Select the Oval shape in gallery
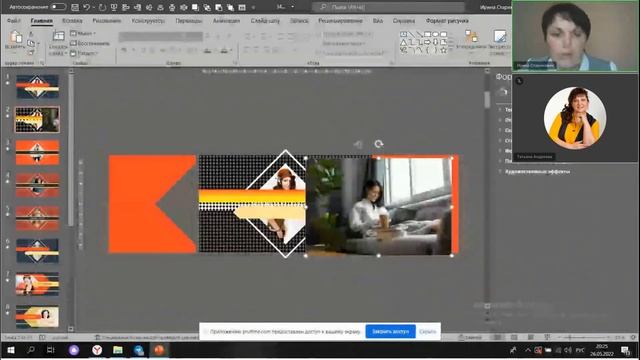640x360 pixels. (x=436, y=34)
